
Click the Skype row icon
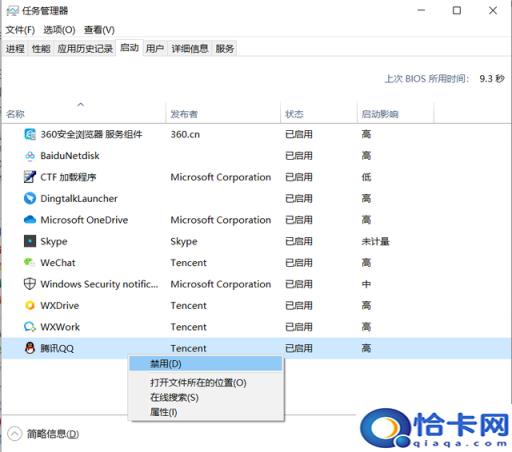point(30,241)
